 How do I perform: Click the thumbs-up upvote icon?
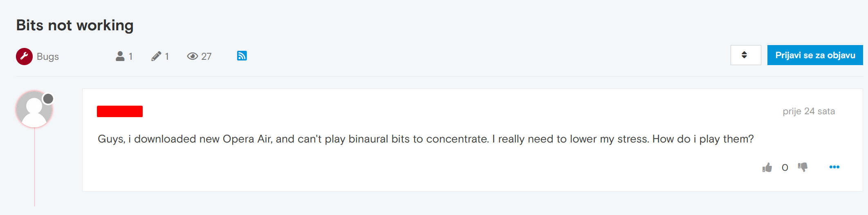tap(767, 167)
